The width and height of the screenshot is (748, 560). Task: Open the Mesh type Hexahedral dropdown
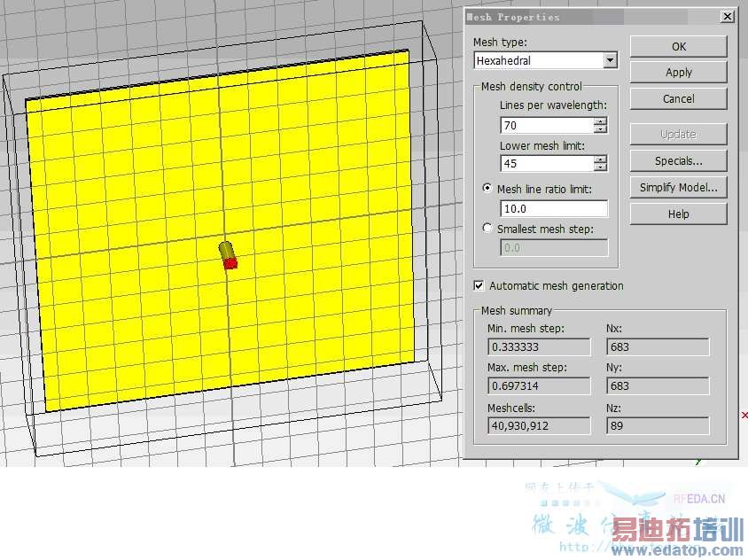pos(610,60)
